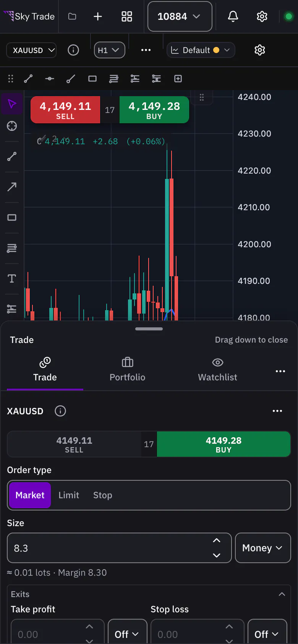Select the cursor pointer tool in sidebar
This screenshot has height=644, width=298.
[12, 103]
